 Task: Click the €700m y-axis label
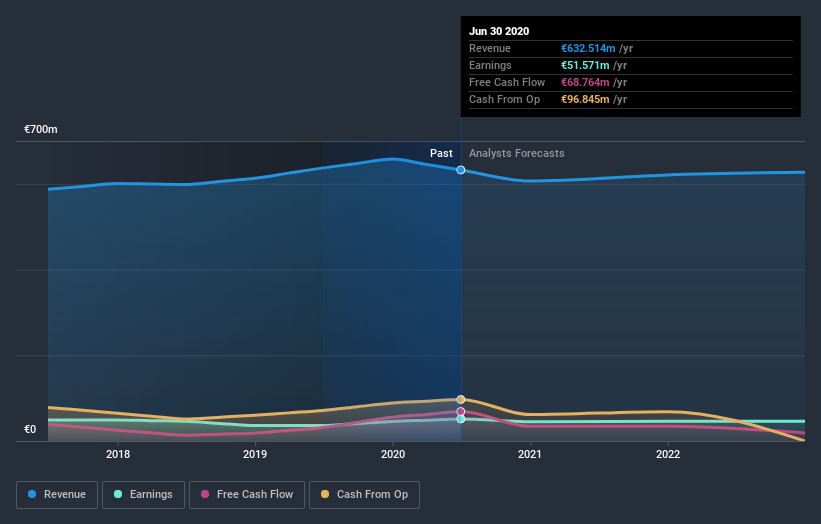point(41,129)
